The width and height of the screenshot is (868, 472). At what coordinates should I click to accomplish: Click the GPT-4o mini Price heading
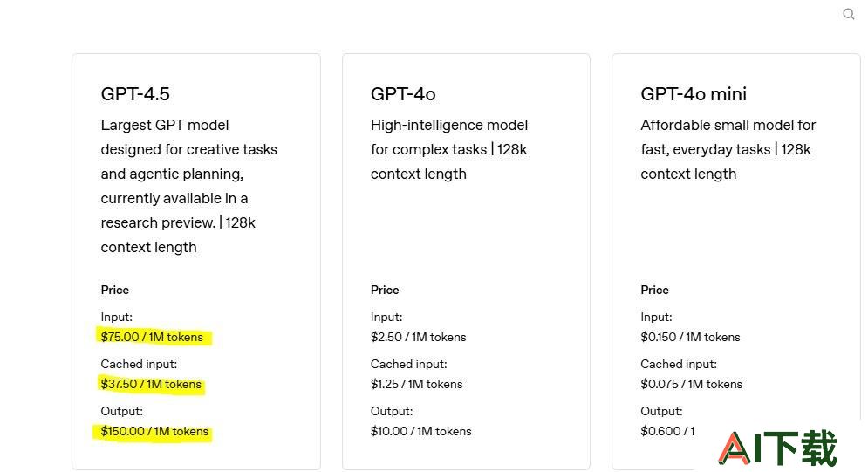coord(655,290)
